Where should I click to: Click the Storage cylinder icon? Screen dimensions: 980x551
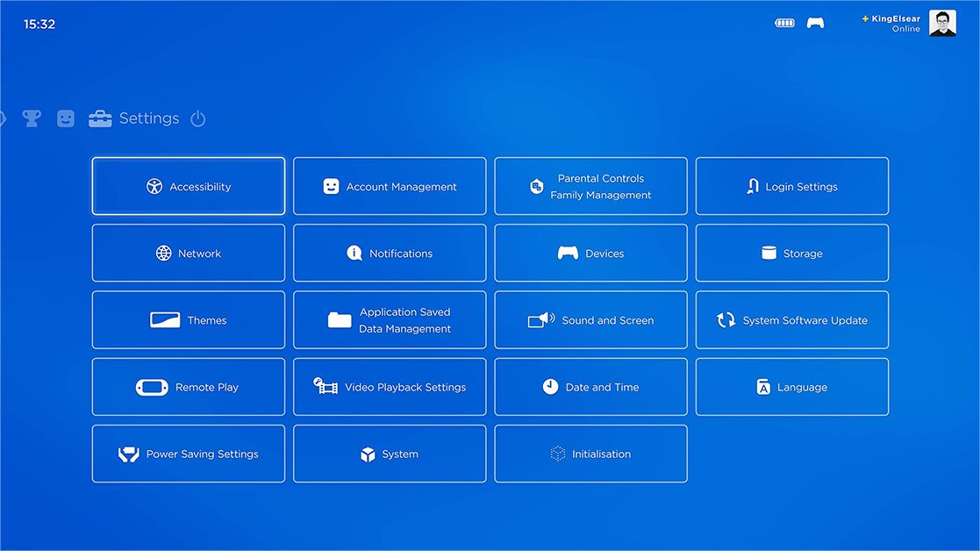[769, 254]
